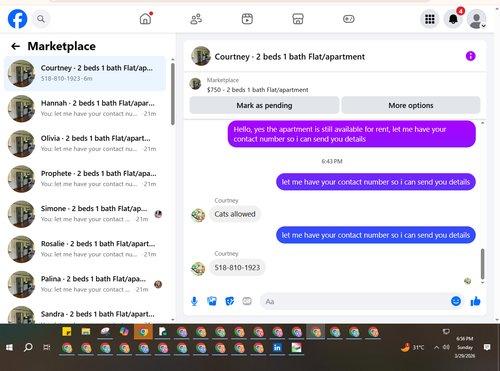Select the Hannah conversation
Viewport: 500px width, 371px height.
pyautogui.click(x=85, y=109)
